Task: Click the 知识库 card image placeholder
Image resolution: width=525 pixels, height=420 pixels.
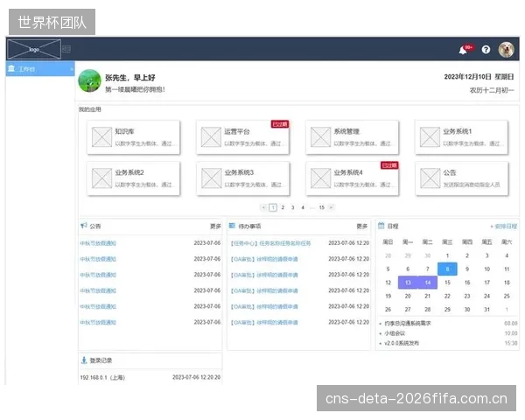Action: tap(101, 137)
